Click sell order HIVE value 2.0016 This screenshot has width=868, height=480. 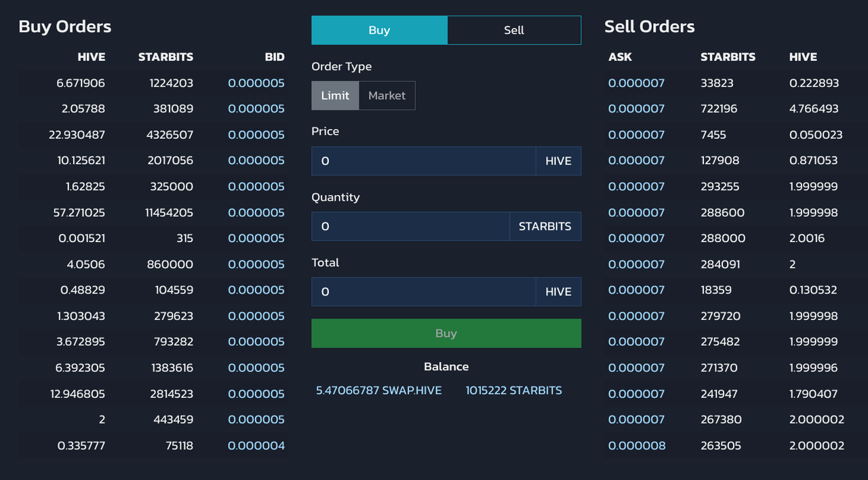click(x=807, y=239)
